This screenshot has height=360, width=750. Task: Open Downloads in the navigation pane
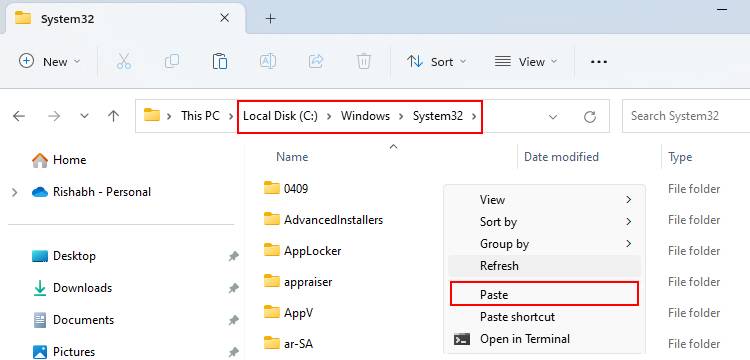tap(82, 288)
